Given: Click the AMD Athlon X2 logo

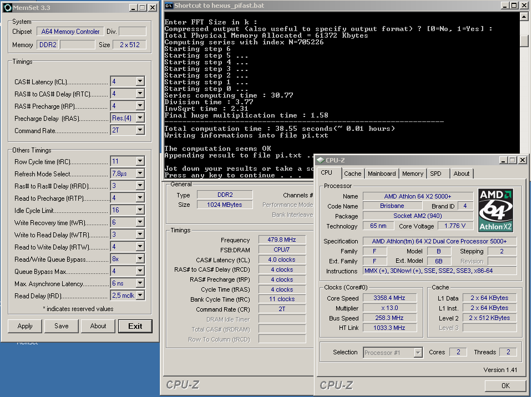Looking at the screenshot, I should [x=495, y=210].
